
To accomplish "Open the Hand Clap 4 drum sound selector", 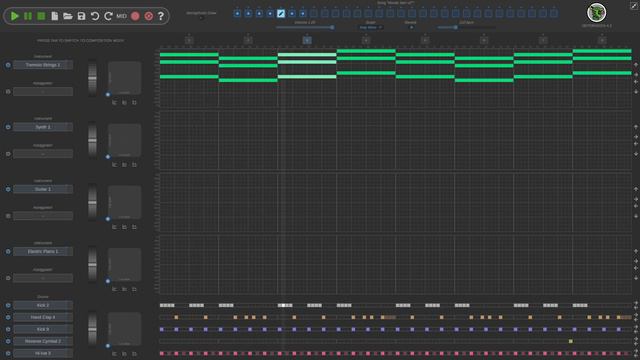I will click(x=43, y=317).
